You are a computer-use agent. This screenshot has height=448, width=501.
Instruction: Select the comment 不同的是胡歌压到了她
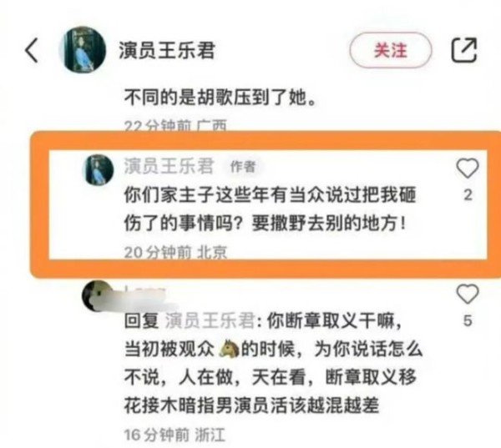[220, 97]
